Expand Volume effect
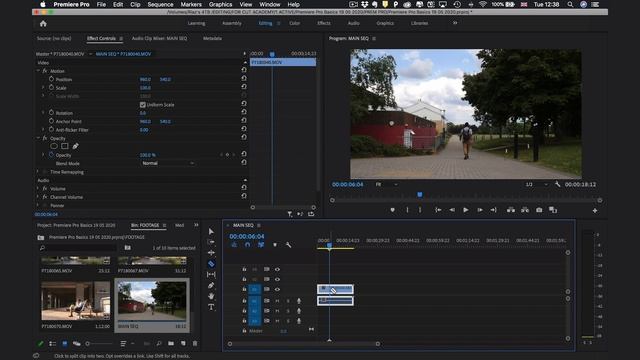This screenshot has height=360, width=640. tap(38, 189)
